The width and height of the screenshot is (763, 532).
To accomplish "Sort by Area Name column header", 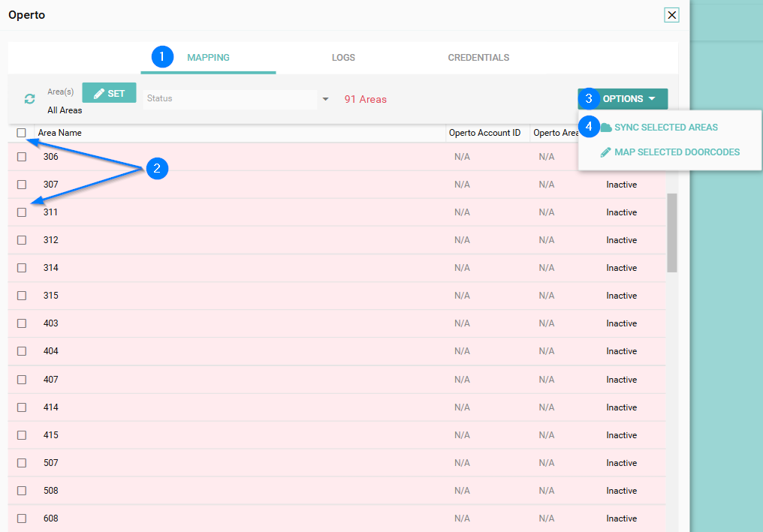I will [x=60, y=133].
